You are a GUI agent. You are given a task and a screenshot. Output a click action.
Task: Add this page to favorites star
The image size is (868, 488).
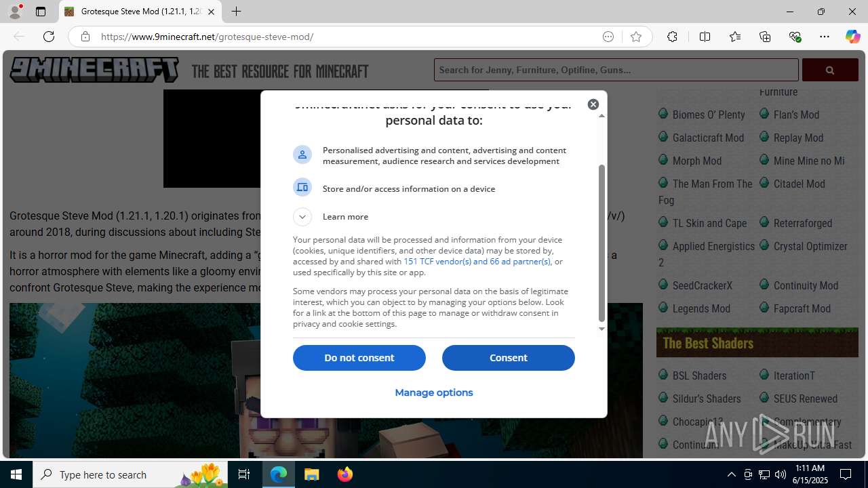pyautogui.click(x=635, y=37)
